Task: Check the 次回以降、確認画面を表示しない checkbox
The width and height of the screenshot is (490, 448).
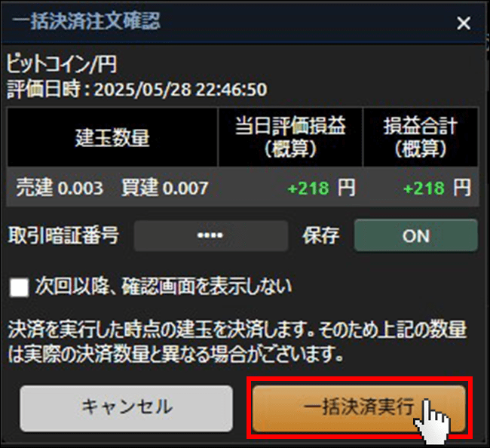Action: coord(19,287)
